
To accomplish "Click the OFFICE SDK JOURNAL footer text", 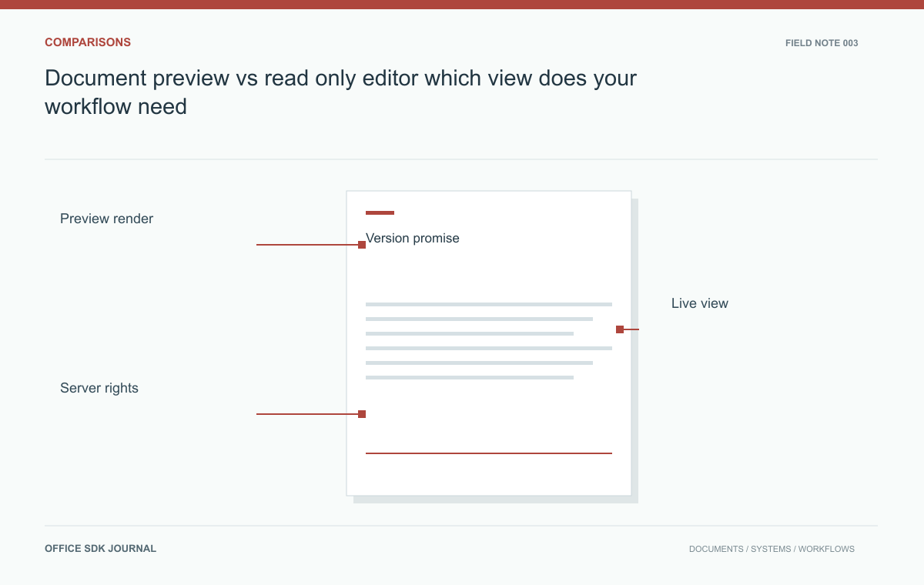I will 101,549.
